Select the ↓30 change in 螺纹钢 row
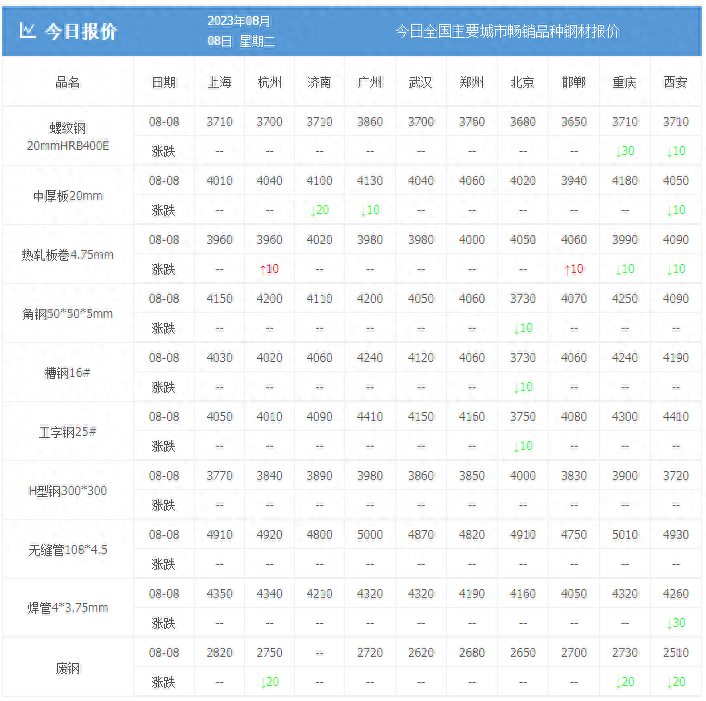Image resolution: width=706 pixels, height=701 pixels. [x=625, y=151]
